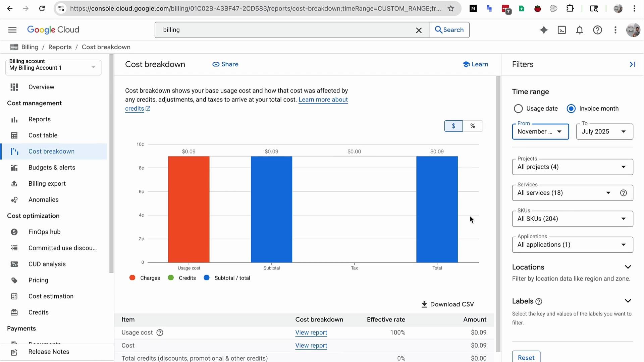Open Billing export in the sidebar
The image size is (644, 362).
pos(54,184)
